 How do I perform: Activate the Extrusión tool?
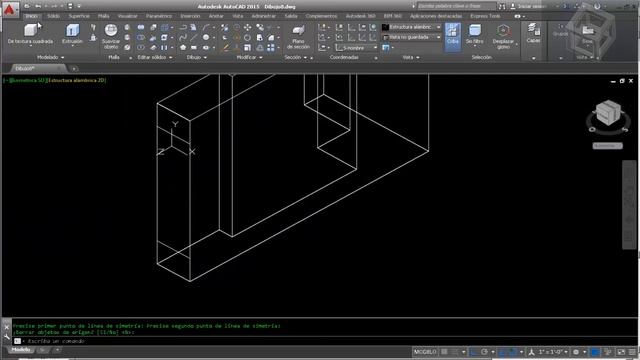tap(73, 34)
